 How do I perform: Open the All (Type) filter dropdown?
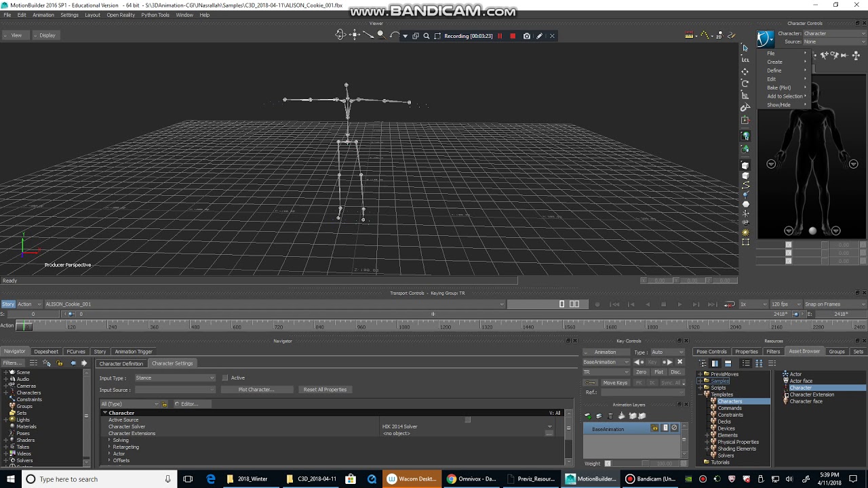[x=129, y=404]
